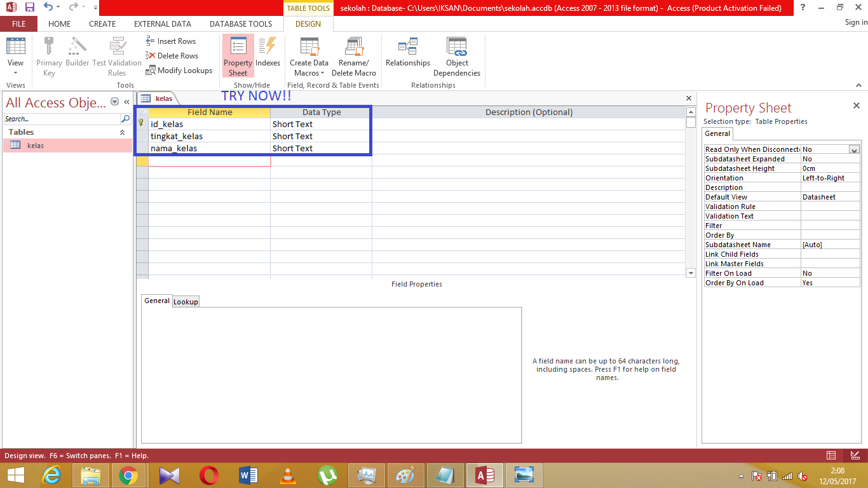The height and width of the screenshot is (488, 868).
Task: Click the Search box in All Access Objects
Action: tap(62, 119)
